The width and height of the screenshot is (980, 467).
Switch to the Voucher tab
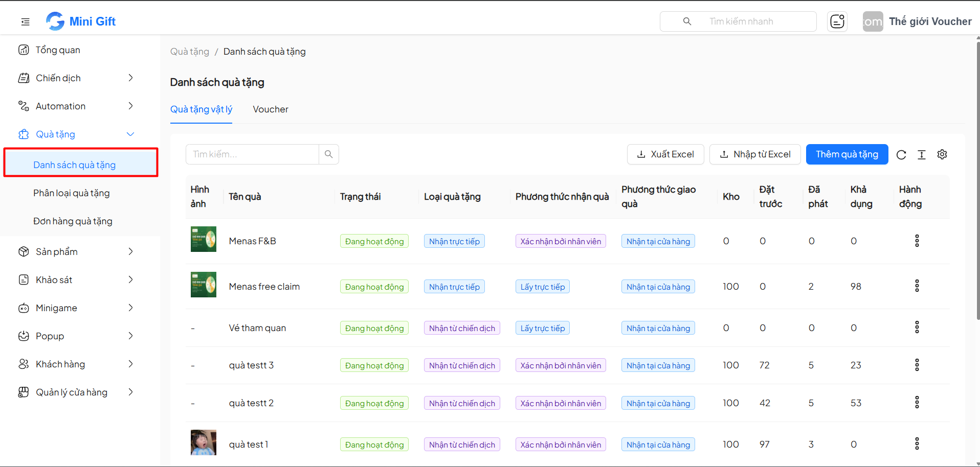click(x=271, y=109)
